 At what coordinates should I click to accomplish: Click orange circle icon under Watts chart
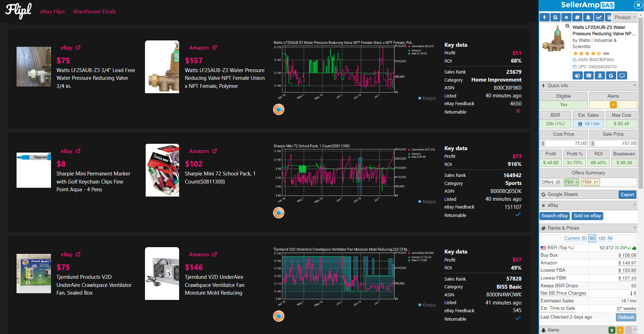click(279, 109)
